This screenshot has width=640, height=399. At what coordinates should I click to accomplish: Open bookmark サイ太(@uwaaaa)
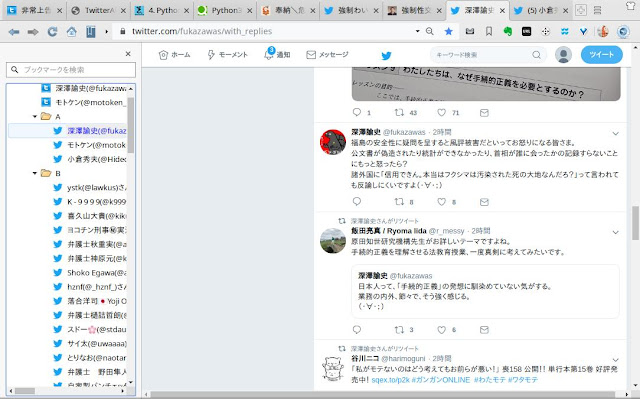(90, 344)
